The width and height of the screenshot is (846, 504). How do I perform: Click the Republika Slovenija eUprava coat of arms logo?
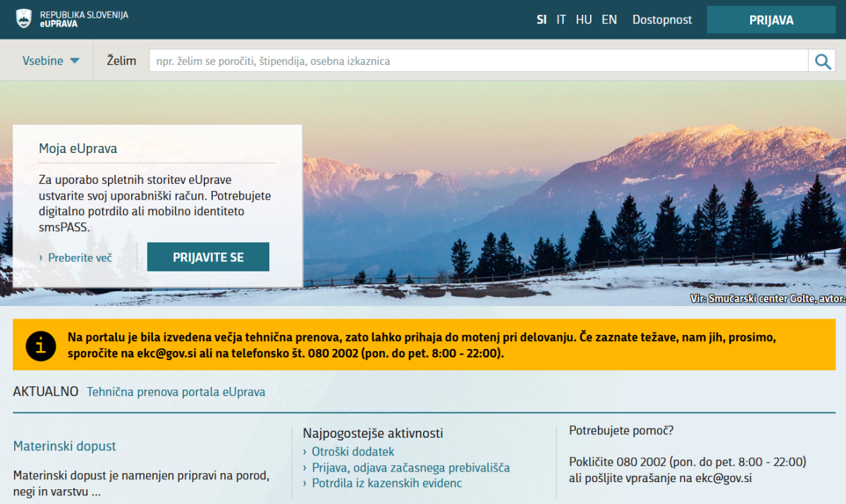[24, 19]
